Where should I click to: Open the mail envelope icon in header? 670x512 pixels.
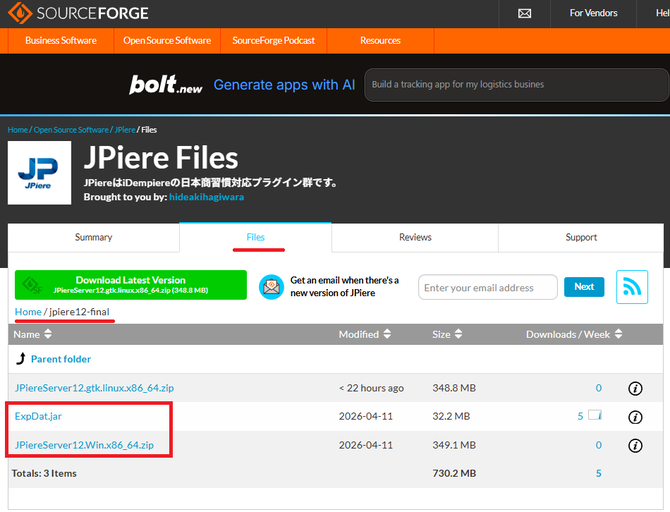(524, 13)
